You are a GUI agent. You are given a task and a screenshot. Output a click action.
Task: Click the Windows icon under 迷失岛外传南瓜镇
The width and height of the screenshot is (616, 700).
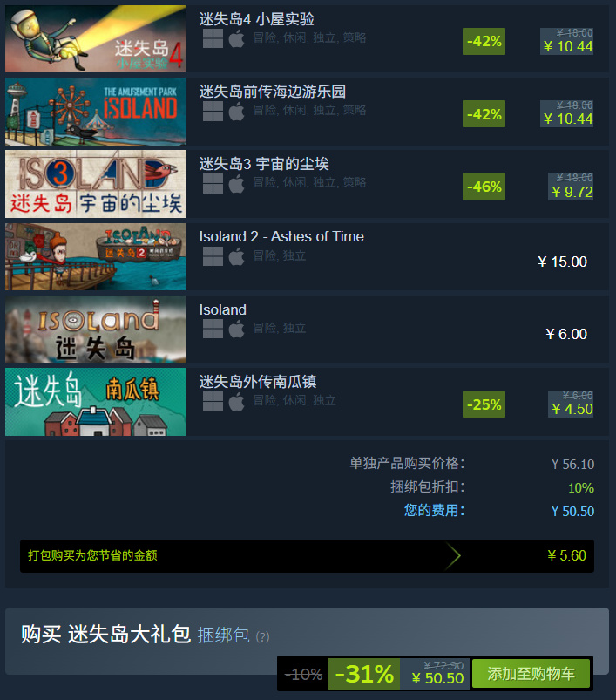(x=213, y=401)
